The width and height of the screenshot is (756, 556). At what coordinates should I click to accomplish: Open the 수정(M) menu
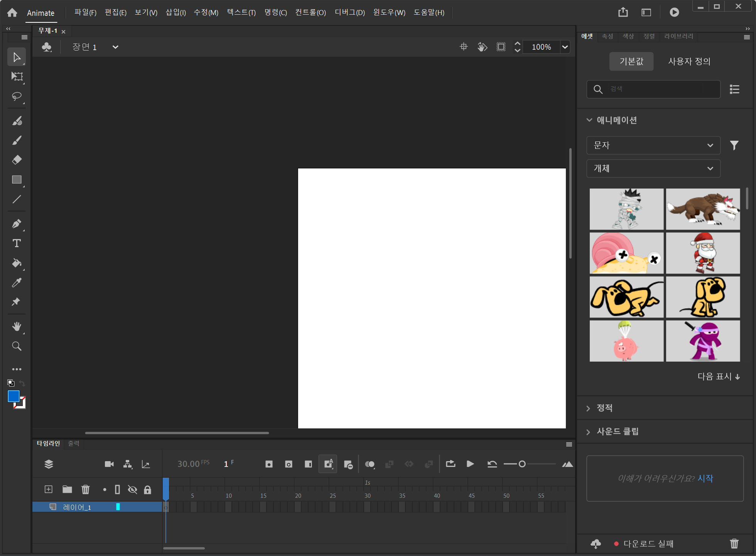206,12
